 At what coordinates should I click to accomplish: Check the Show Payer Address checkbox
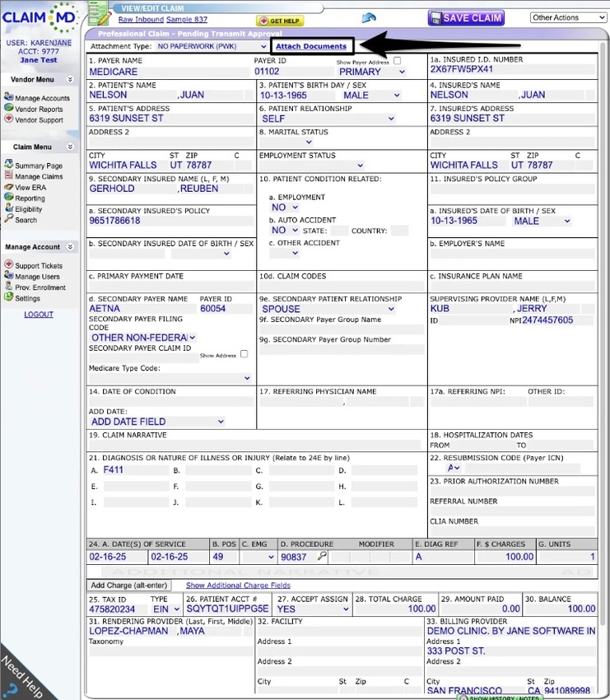coord(397,60)
